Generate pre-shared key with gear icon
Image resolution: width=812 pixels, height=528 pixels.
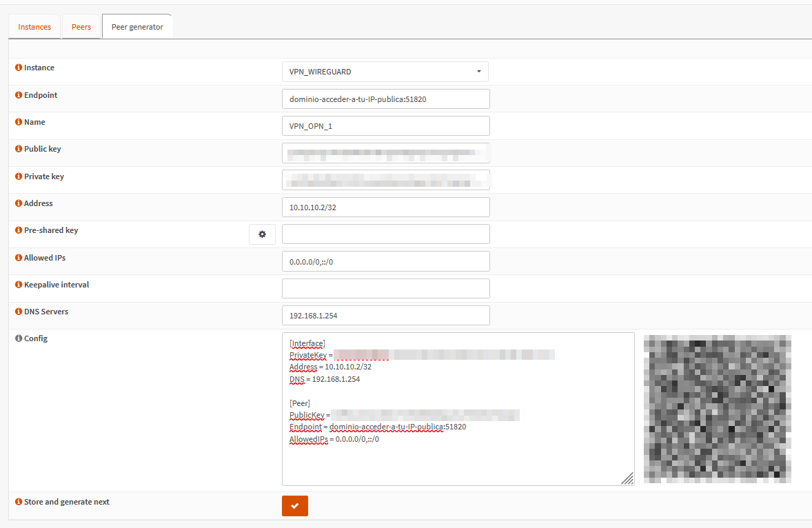point(262,234)
